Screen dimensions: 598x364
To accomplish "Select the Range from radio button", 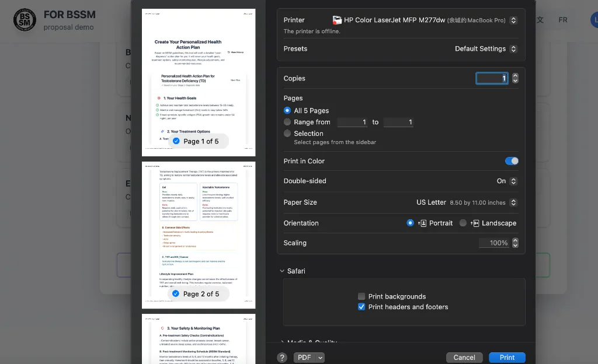I will (287, 122).
